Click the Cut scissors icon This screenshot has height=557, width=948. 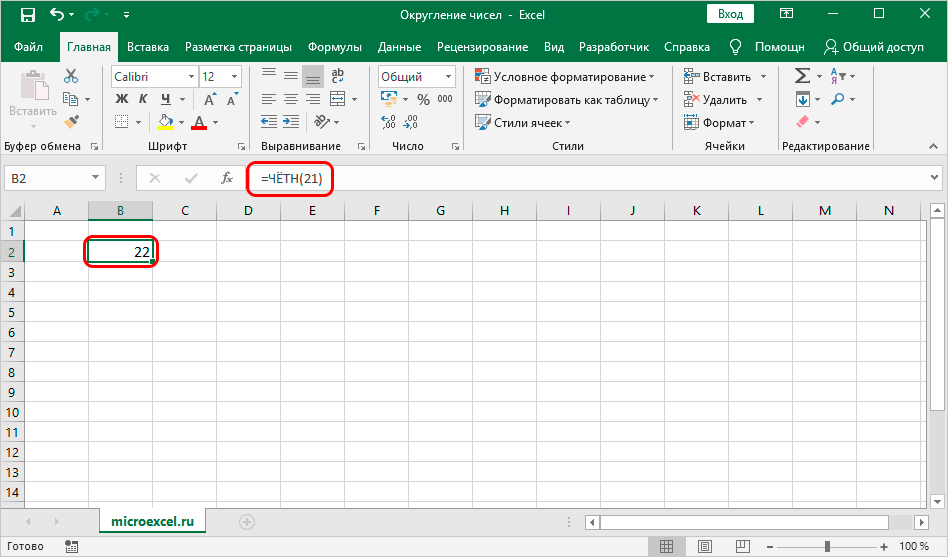point(71,77)
